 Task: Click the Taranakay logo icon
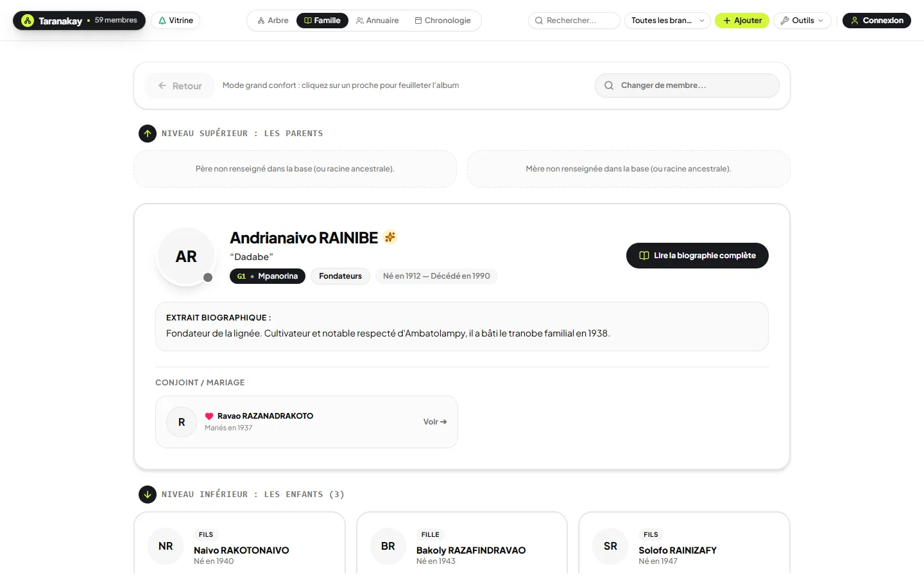pyautogui.click(x=28, y=21)
